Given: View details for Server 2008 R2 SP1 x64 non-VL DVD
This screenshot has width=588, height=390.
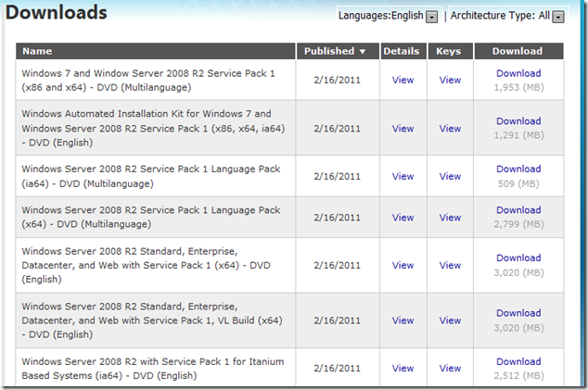Looking at the screenshot, I should (x=403, y=266).
